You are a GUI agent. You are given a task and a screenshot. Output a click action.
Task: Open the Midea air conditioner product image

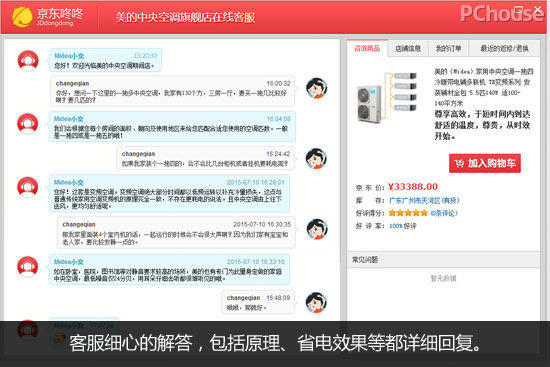pyautogui.click(x=386, y=97)
